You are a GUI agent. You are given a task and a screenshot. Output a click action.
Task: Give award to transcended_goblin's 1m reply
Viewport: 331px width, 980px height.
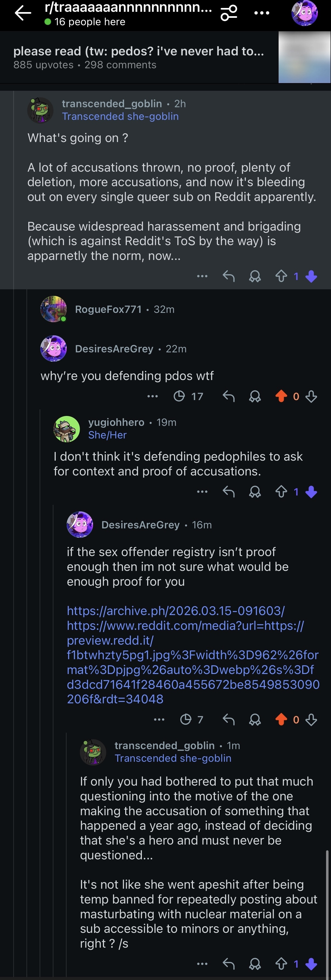(x=255, y=964)
